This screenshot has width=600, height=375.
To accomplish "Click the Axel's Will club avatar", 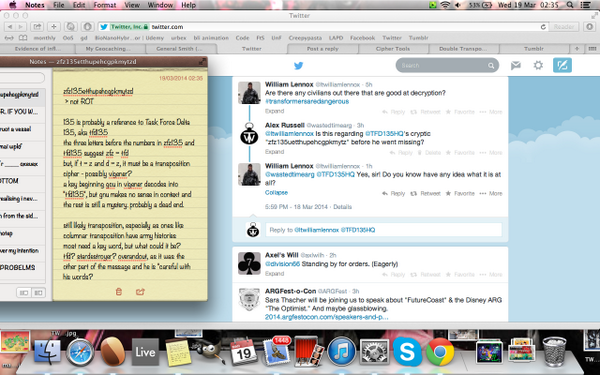I will pyautogui.click(x=249, y=263).
